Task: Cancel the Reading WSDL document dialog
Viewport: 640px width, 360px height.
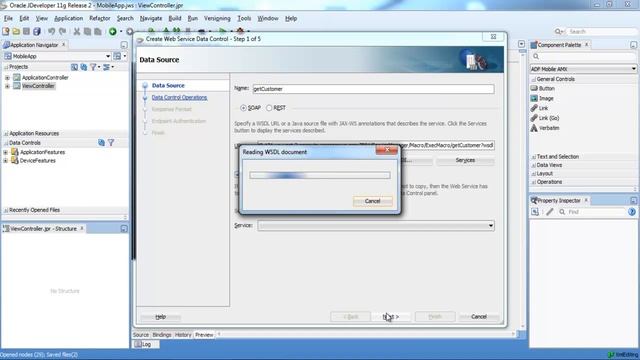Action: [x=372, y=201]
